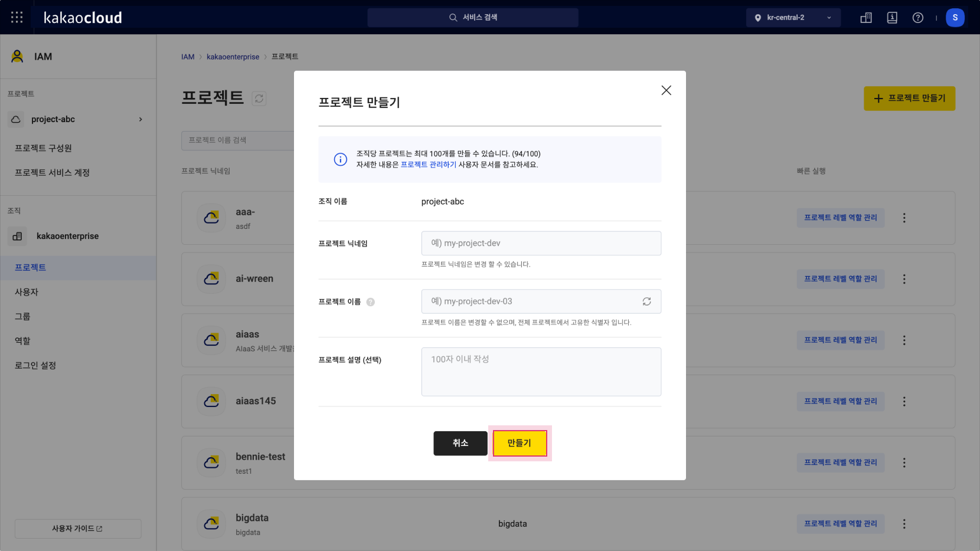This screenshot has height=551, width=980.
Task: Click the 취소 button in dialog
Action: coord(460,443)
